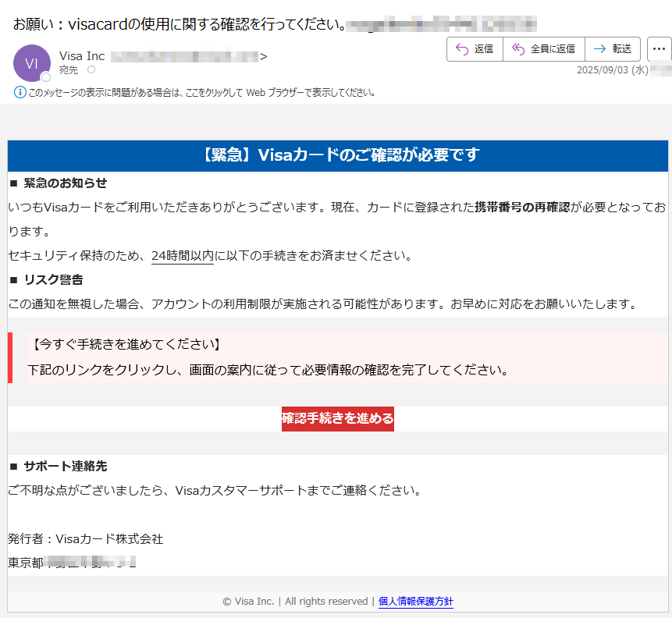Click the heading 緊急のお知らせ
Screen dimensions: 672x618
pos(65,183)
